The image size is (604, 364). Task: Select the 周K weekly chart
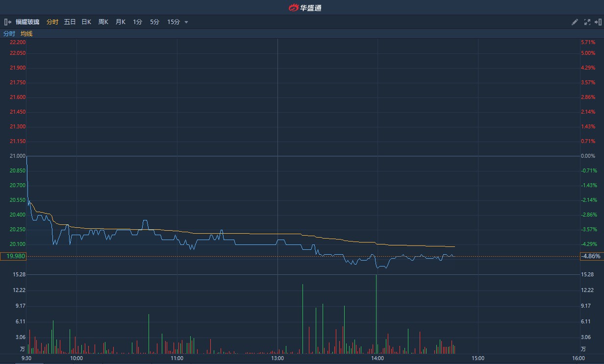click(103, 22)
